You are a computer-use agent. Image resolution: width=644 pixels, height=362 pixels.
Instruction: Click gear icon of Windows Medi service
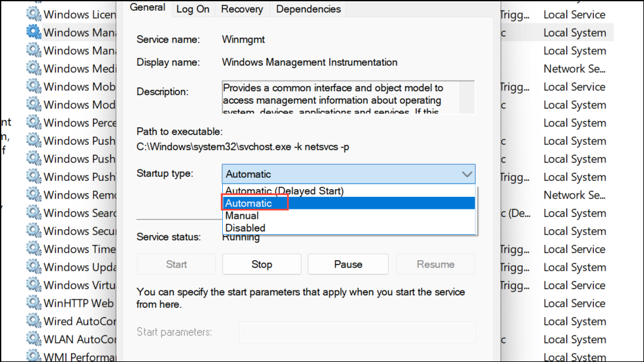[34, 68]
